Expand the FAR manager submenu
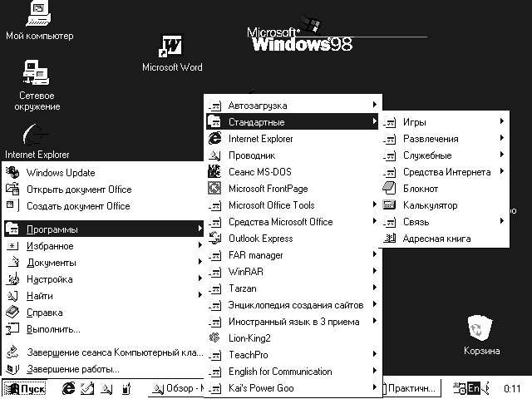The width and height of the screenshot is (532, 399). 293,255
